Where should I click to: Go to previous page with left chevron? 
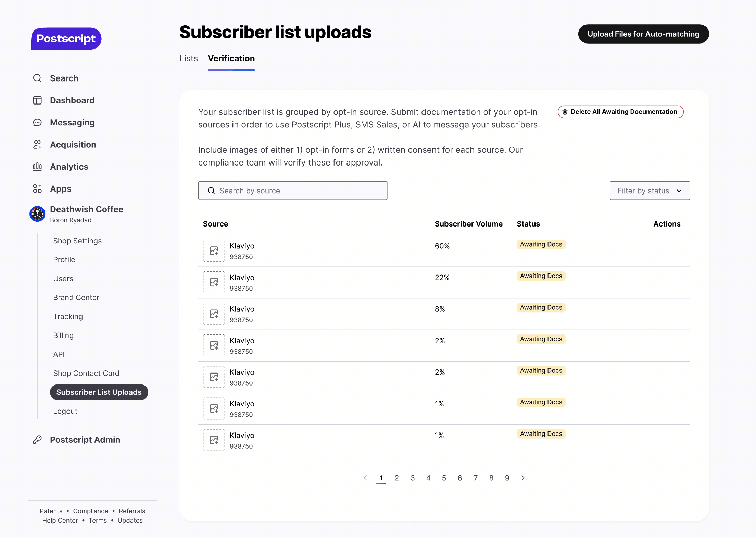(365, 478)
